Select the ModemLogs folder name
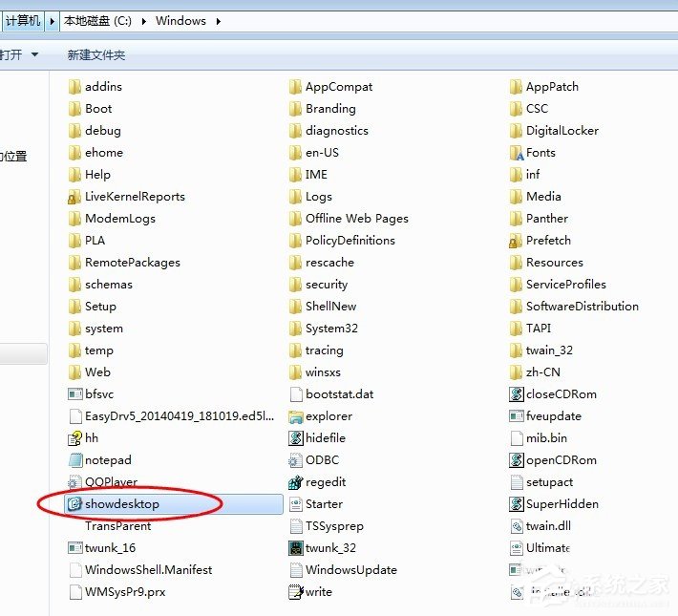This screenshot has width=678, height=616. 120,219
